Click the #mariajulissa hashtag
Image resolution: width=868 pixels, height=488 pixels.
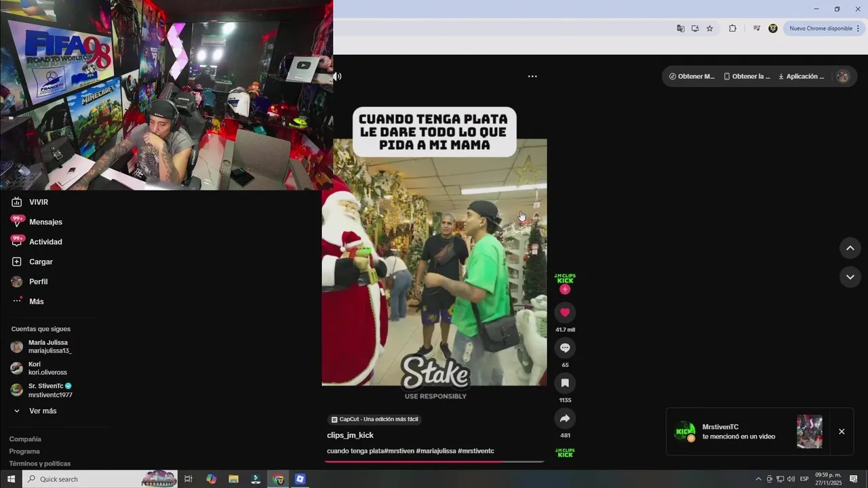coord(435,451)
